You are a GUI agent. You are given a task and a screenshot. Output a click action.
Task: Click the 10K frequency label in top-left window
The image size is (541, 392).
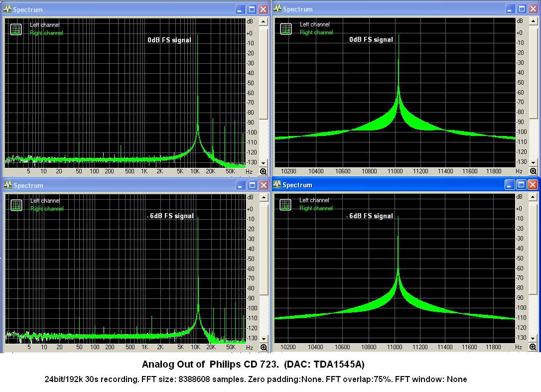[195, 171]
